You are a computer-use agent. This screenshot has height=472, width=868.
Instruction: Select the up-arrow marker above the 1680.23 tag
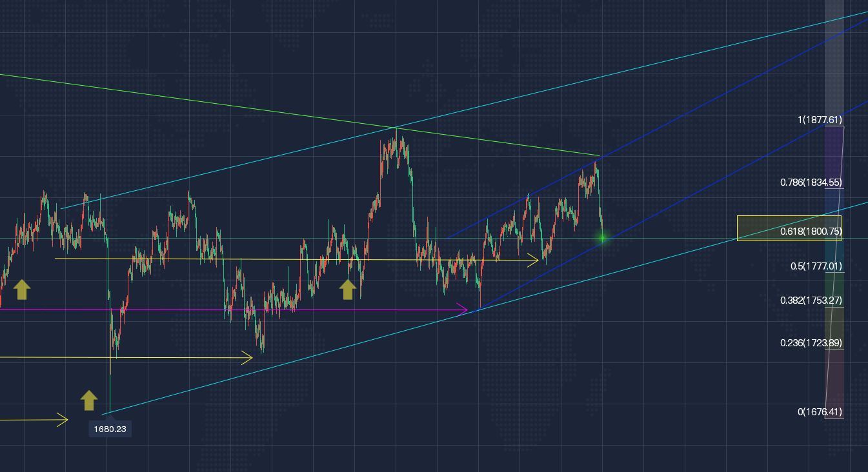click(89, 400)
